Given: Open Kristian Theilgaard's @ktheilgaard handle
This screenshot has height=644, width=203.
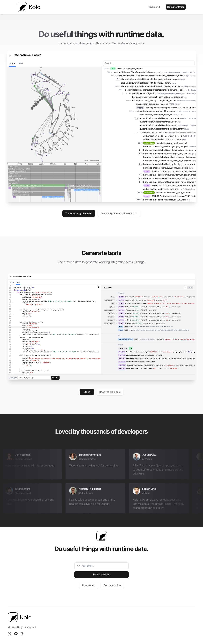Looking at the screenshot, I should (x=86, y=493).
